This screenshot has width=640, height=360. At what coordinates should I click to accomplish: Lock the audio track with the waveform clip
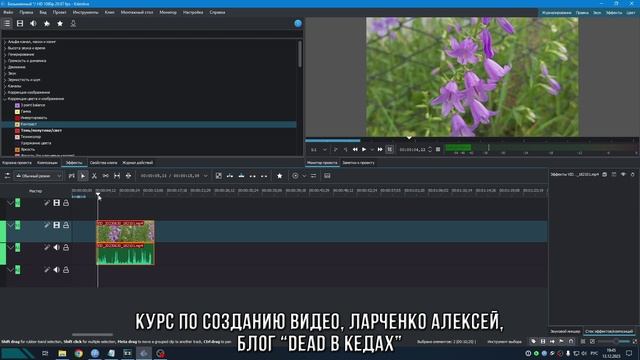[66, 247]
